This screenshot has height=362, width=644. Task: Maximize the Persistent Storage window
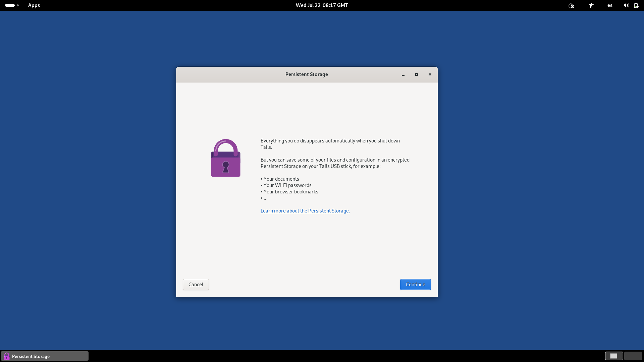(x=417, y=74)
